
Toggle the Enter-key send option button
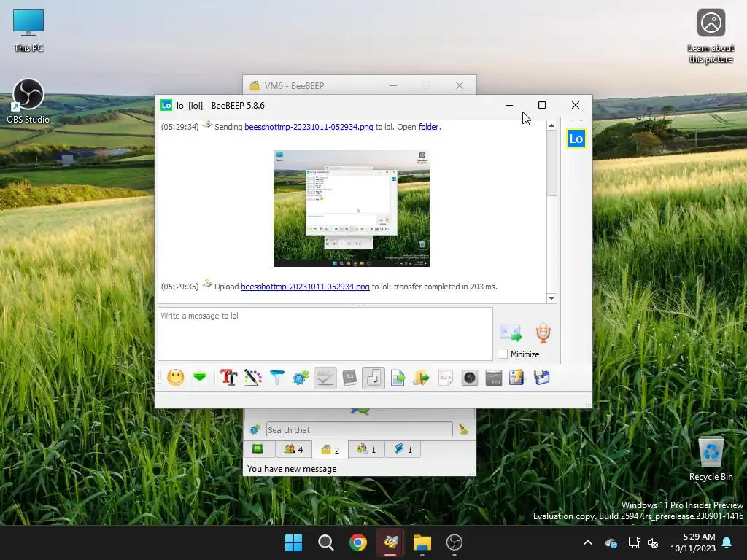[373, 378]
